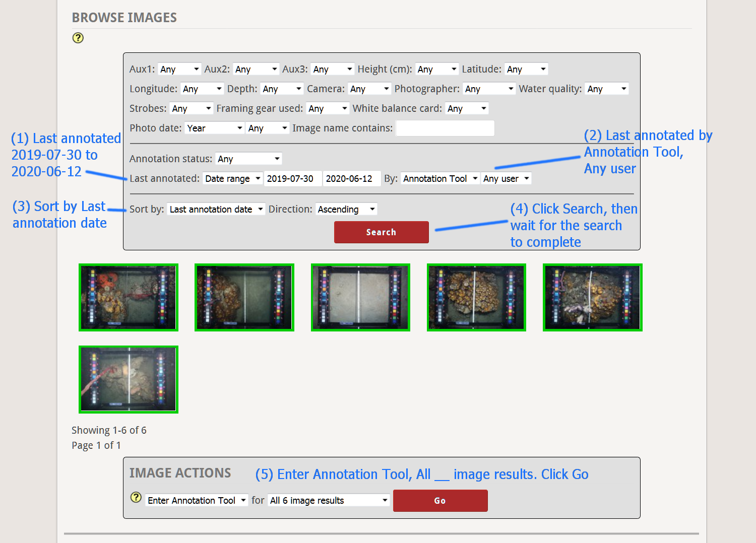Click the Go button

click(439, 500)
